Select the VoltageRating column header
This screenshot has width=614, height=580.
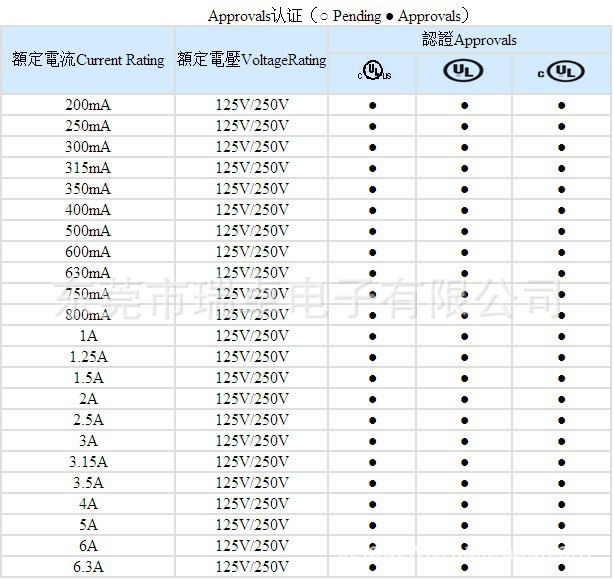tap(251, 60)
